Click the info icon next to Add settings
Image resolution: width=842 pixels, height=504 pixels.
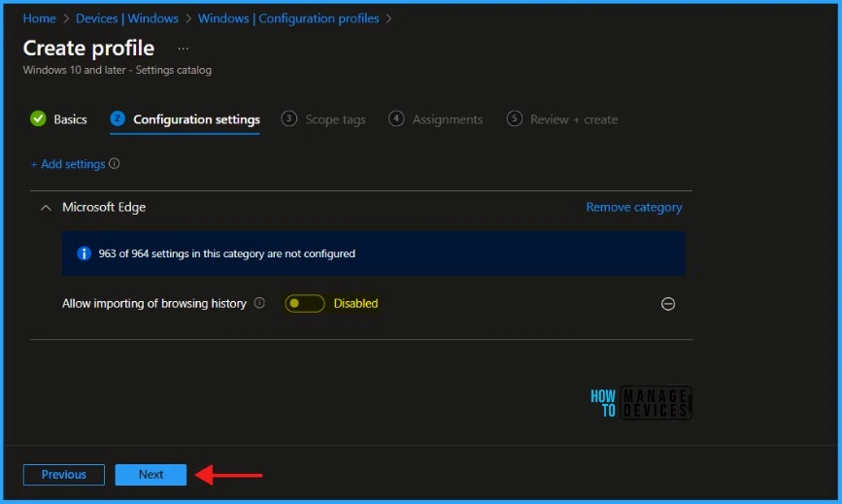click(x=115, y=164)
